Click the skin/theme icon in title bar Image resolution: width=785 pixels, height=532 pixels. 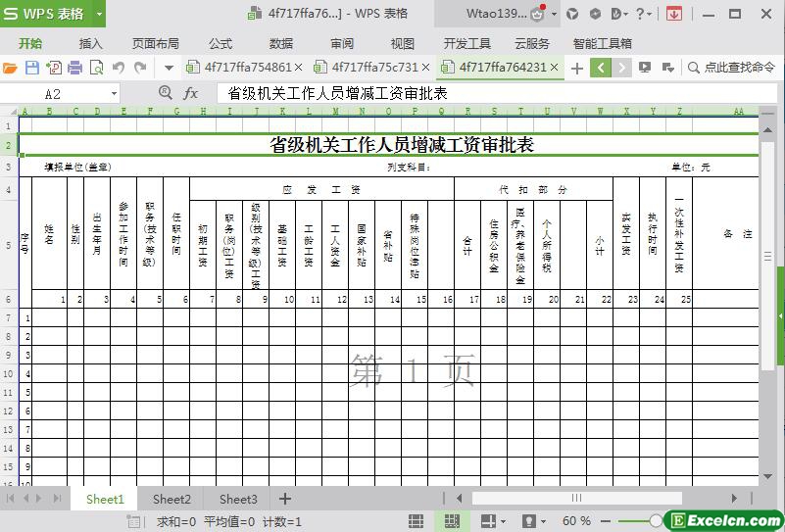pyautogui.click(x=572, y=14)
